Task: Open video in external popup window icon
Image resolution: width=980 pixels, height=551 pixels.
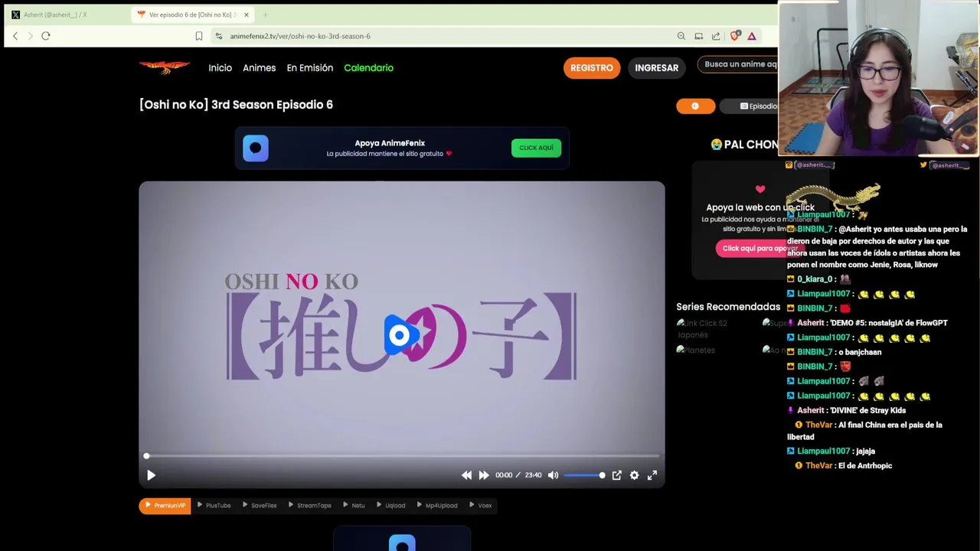Action: pyautogui.click(x=616, y=475)
